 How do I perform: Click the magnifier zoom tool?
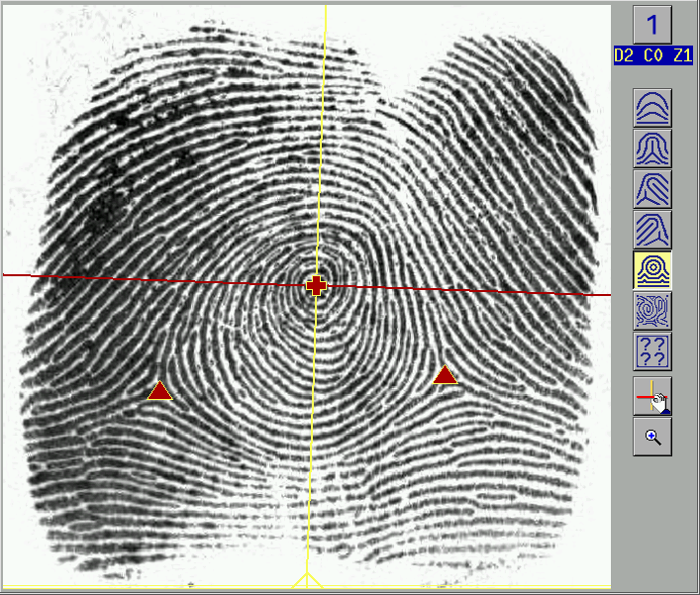pos(652,437)
